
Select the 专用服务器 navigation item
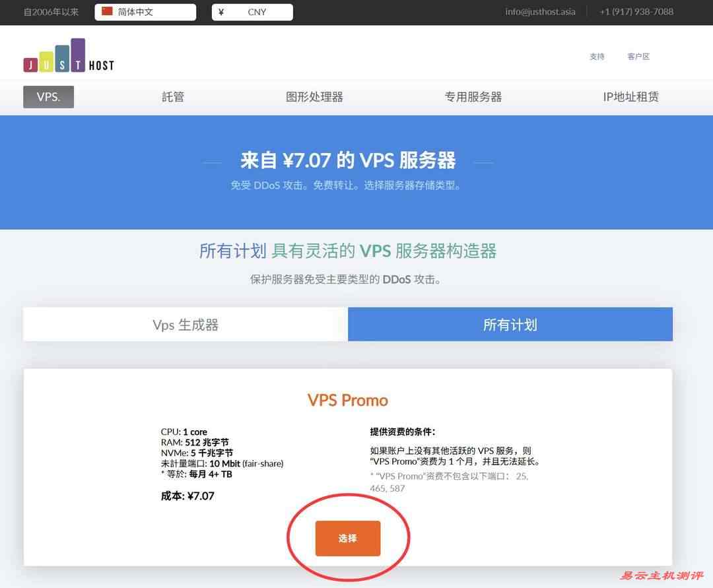[x=473, y=97]
